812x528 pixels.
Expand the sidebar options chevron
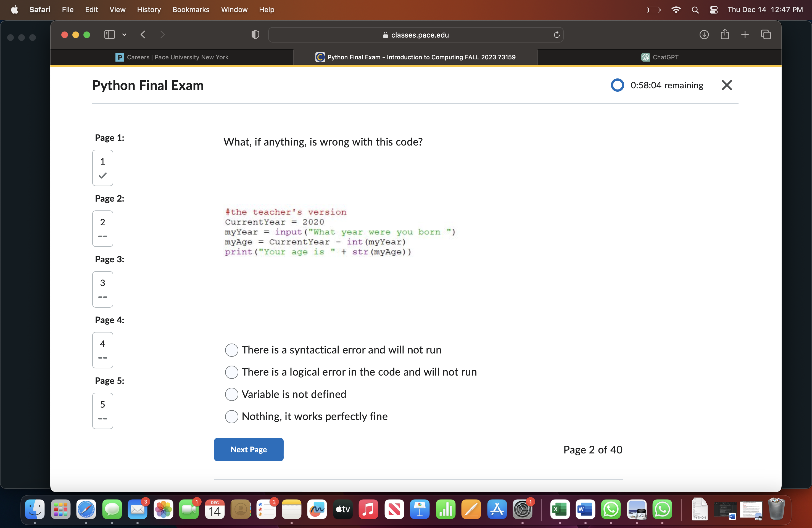pyautogui.click(x=124, y=35)
